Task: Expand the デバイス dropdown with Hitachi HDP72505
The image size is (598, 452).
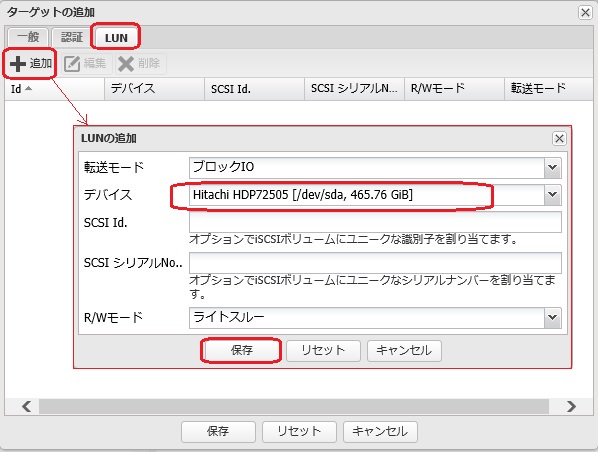Action: 552,195
